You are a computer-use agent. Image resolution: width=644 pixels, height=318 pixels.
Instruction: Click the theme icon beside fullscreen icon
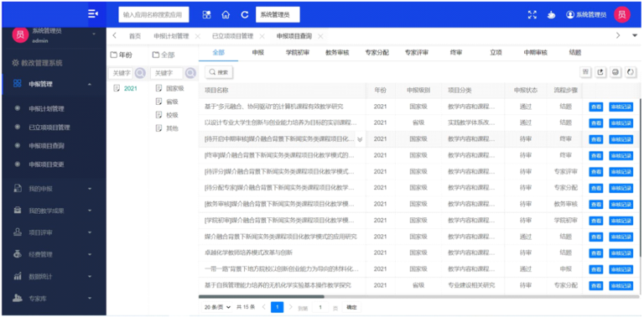552,15
